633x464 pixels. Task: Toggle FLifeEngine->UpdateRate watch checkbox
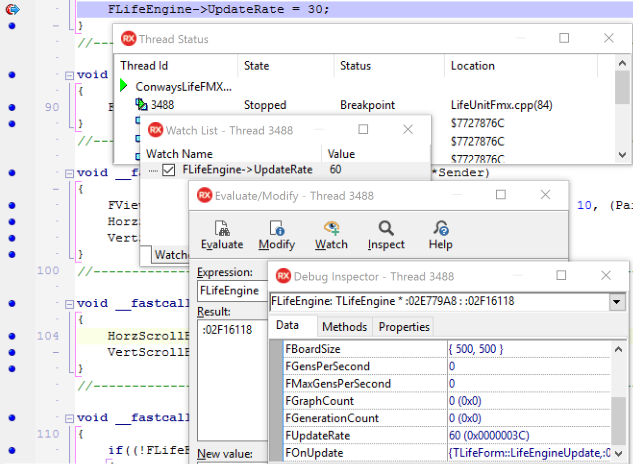[168, 170]
